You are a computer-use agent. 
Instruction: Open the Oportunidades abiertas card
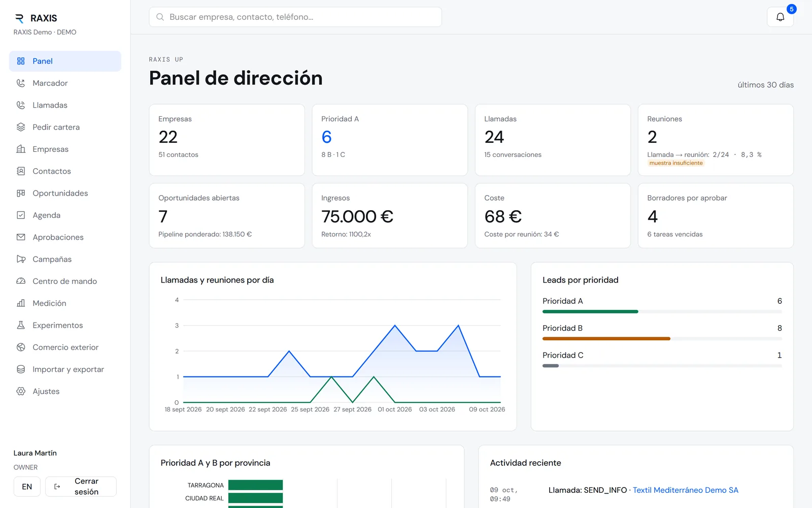227,216
